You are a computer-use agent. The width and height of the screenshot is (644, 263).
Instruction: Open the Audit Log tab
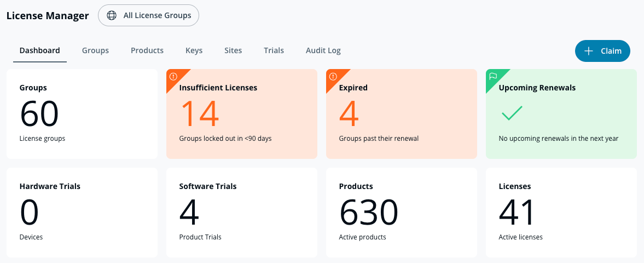[x=323, y=50]
